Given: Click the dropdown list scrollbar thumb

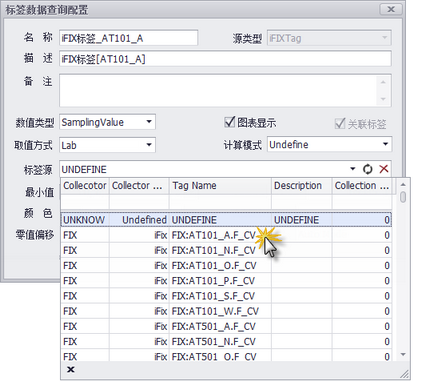Looking at the screenshot, I should tap(403, 197).
